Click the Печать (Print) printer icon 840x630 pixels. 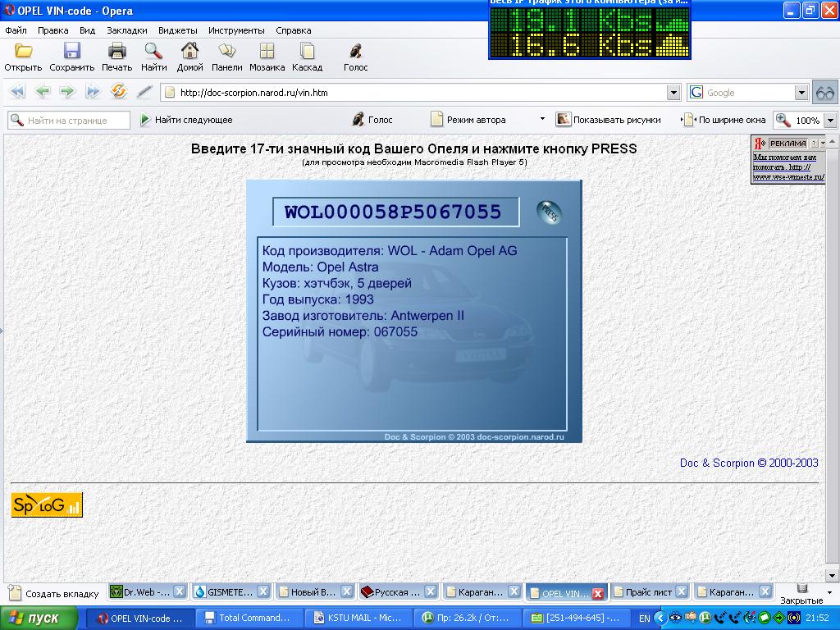[116, 51]
